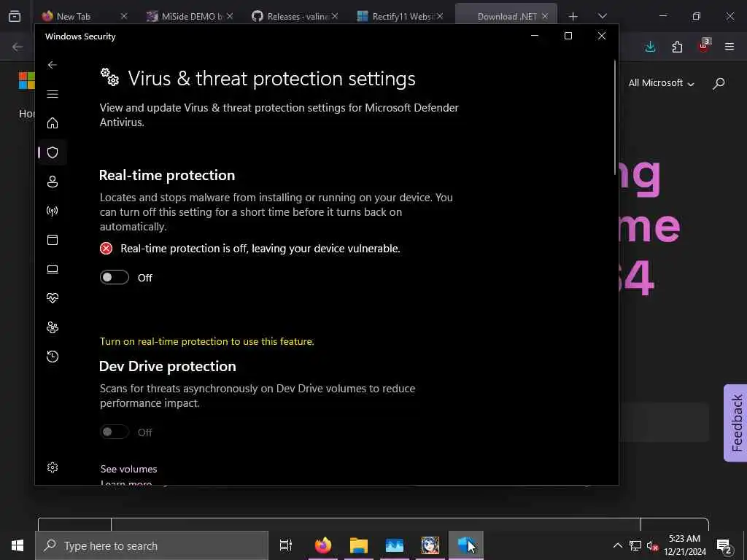747x560 pixels.
Task: Open Firewall & network protection icon
Action: 53,211
